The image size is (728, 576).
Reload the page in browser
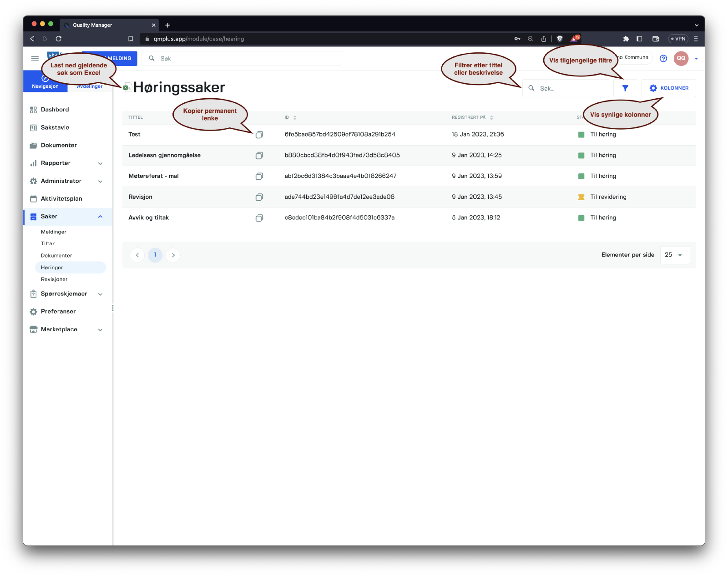coord(59,39)
